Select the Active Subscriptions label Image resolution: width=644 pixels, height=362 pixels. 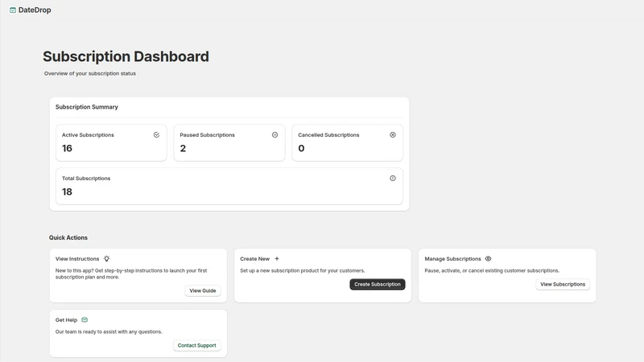click(x=88, y=135)
